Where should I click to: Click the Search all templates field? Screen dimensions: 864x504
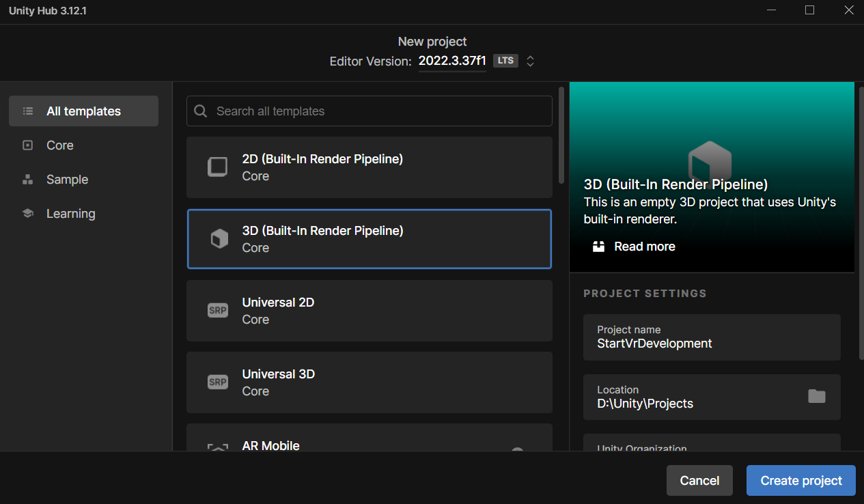[370, 111]
